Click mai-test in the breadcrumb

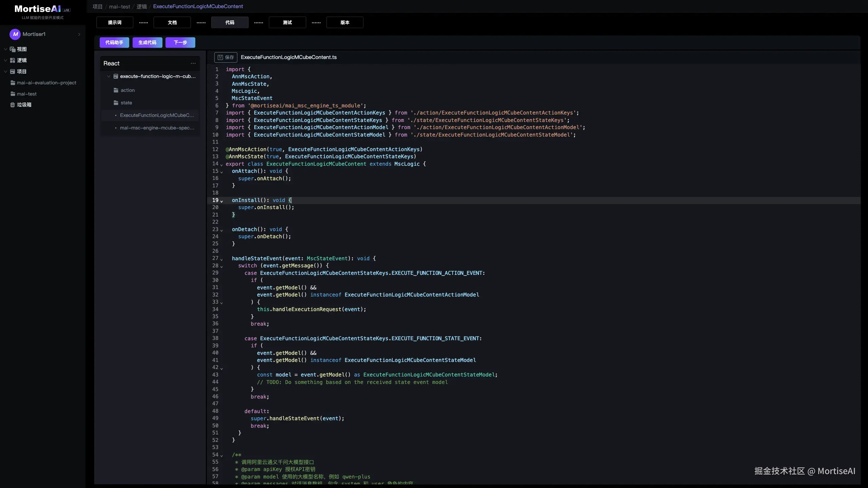point(119,6)
